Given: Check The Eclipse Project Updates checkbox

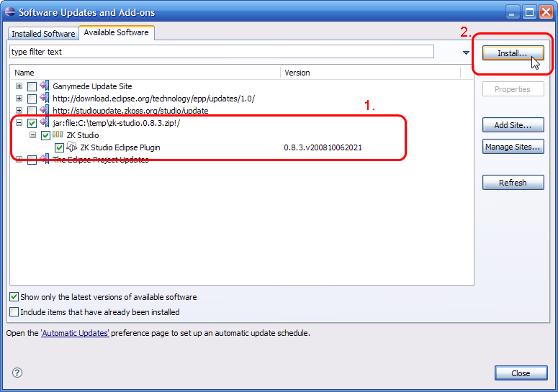Looking at the screenshot, I should tap(32, 160).
